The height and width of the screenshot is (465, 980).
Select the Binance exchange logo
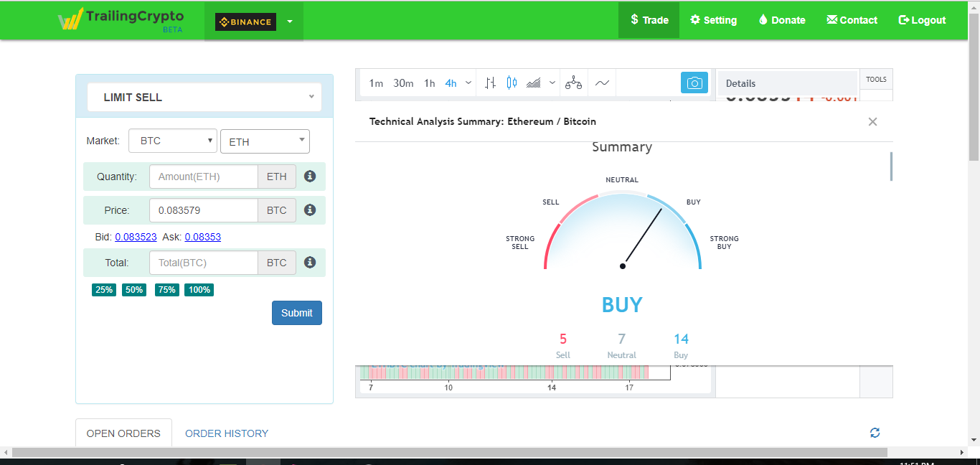click(x=245, y=22)
